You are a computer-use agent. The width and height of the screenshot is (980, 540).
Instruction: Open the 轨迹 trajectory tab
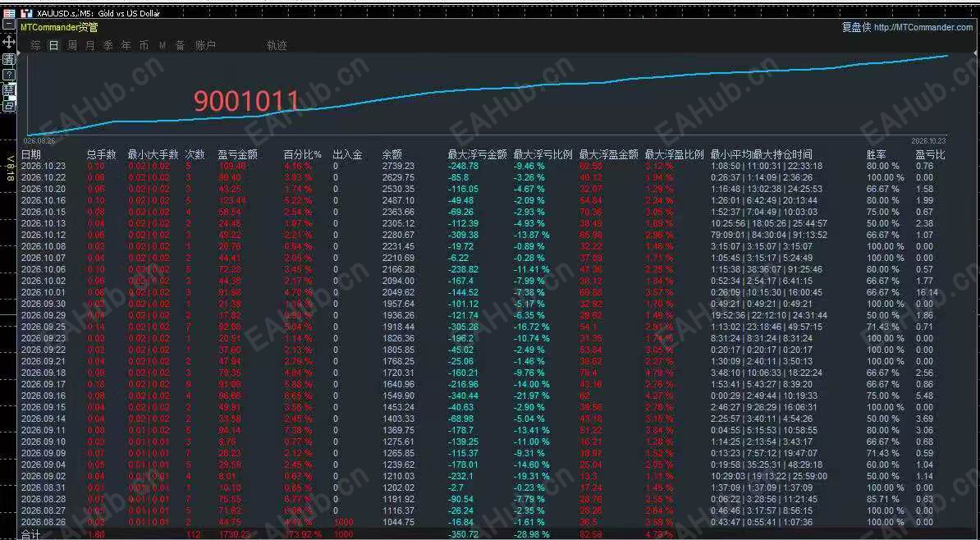coord(277,46)
